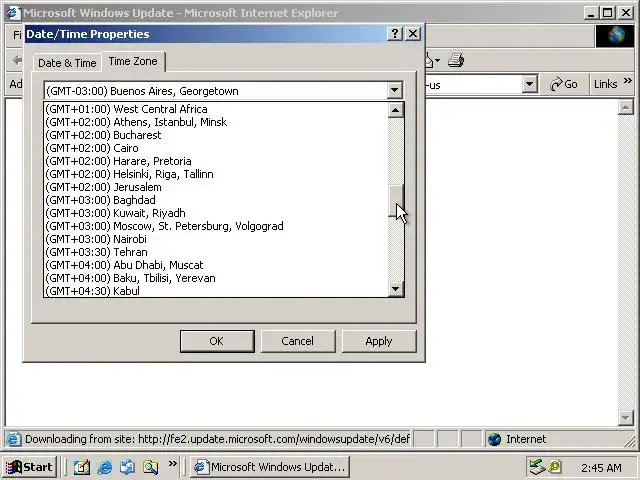
Task: Launch Outlook Express from Quick Launch
Action: tap(127, 467)
